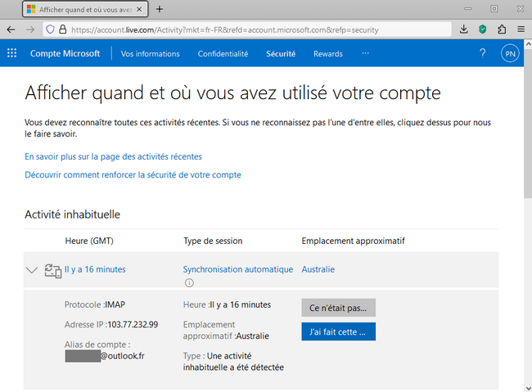The image size is (532, 392).
Task: Minimize the browser window
Action: (x=468, y=9)
